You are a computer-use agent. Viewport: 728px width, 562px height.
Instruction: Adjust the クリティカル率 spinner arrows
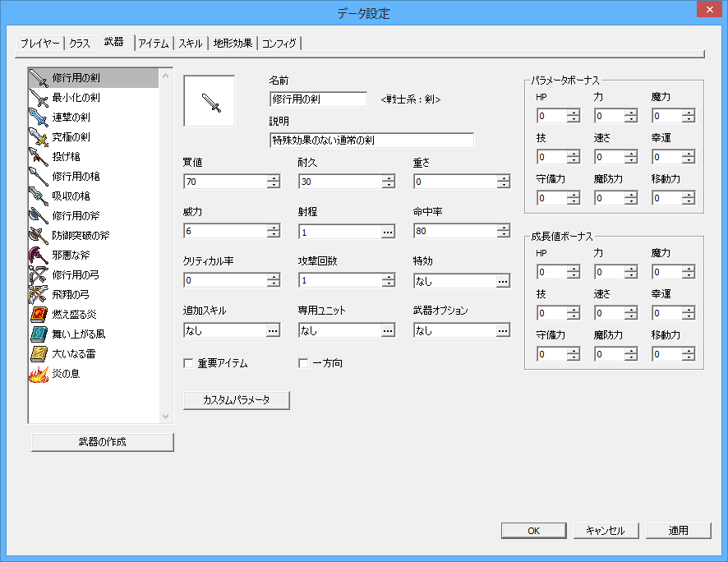point(274,280)
